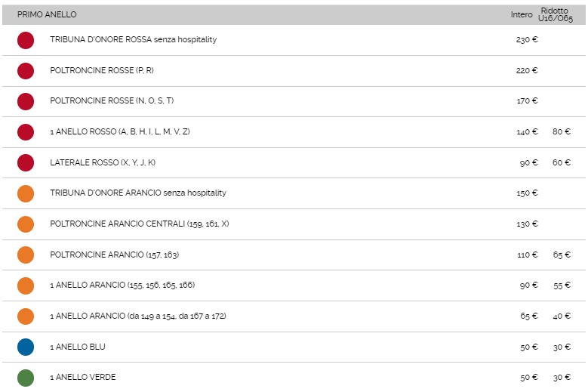Select 30 € reduced price for Anello Blu
Image resolution: width=588 pixels, height=392 pixels.
tap(562, 347)
